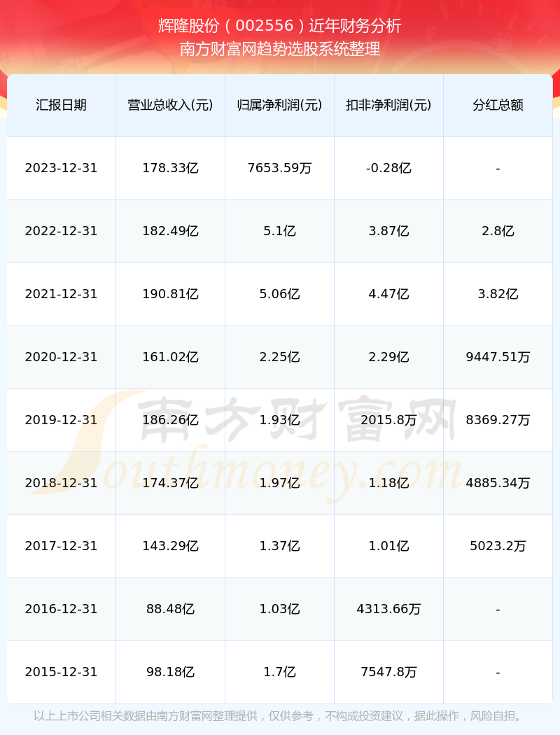Click net profit value 1.37亿

[x=280, y=546]
